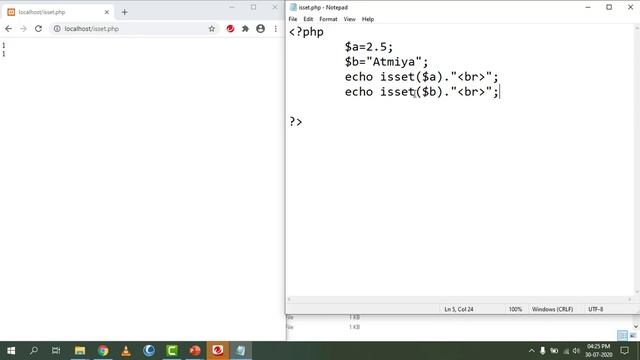Viewport: 640px width, 360px height.
Task: Click the Windows (CRLF) status entry
Action: (552, 309)
